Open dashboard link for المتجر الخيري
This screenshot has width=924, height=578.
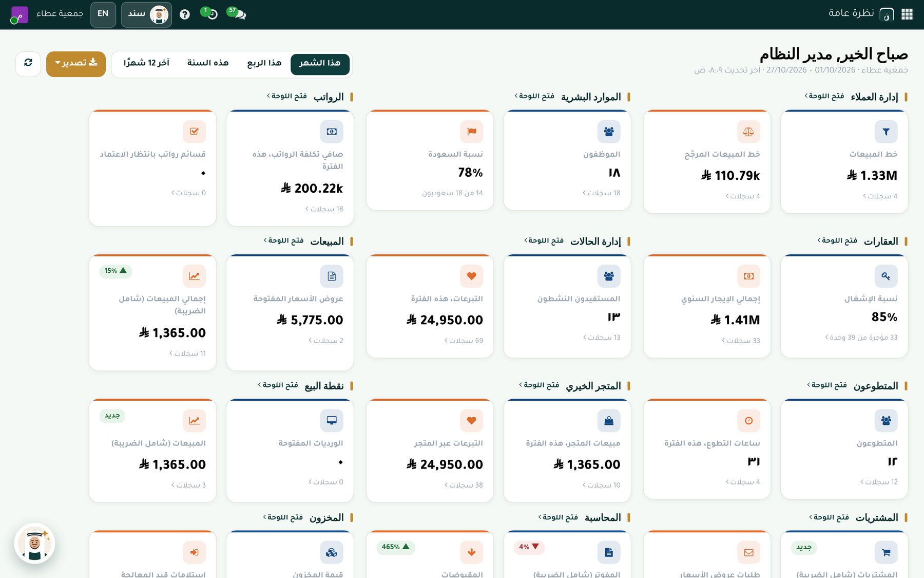(539, 385)
